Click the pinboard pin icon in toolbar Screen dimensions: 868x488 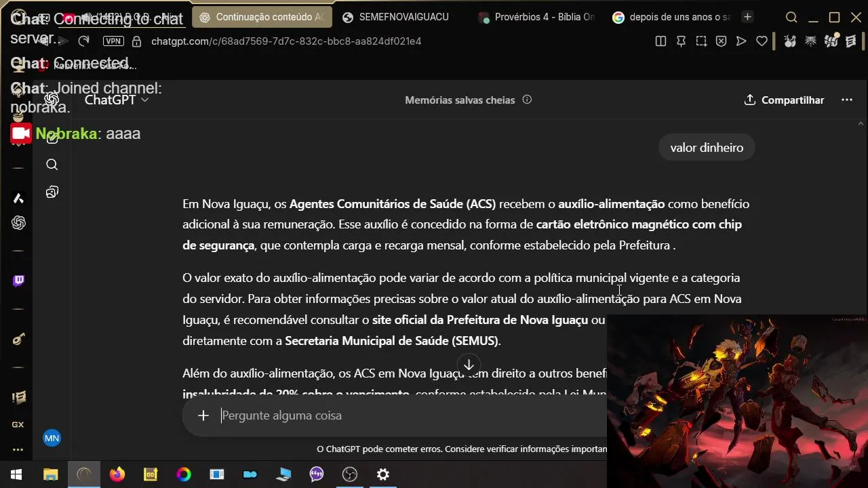tap(681, 41)
